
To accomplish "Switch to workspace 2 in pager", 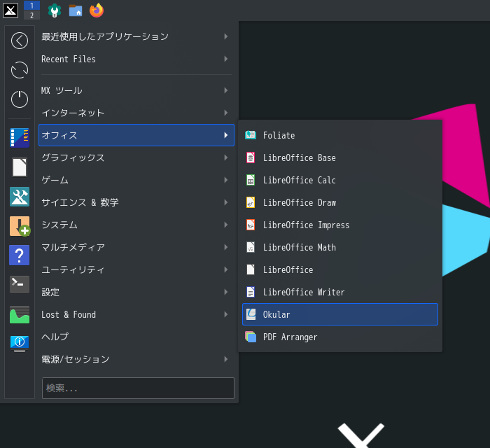I will [x=31, y=15].
